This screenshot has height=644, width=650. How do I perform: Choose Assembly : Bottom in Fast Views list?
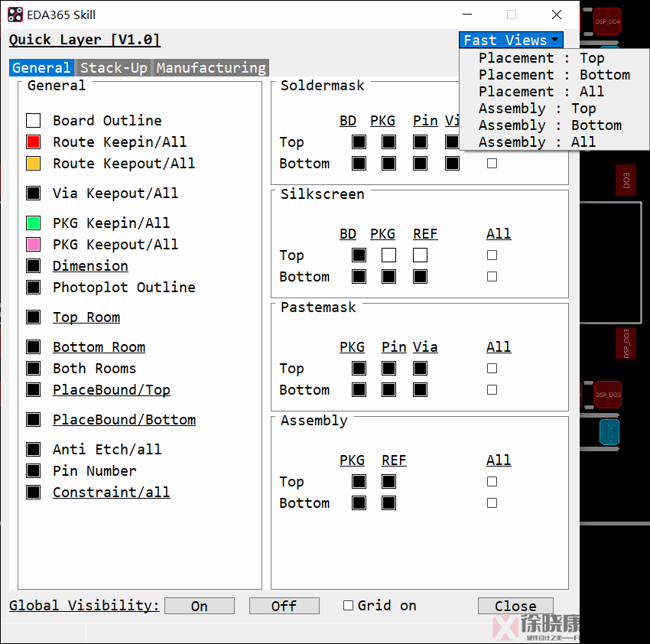tap(549, 125)
